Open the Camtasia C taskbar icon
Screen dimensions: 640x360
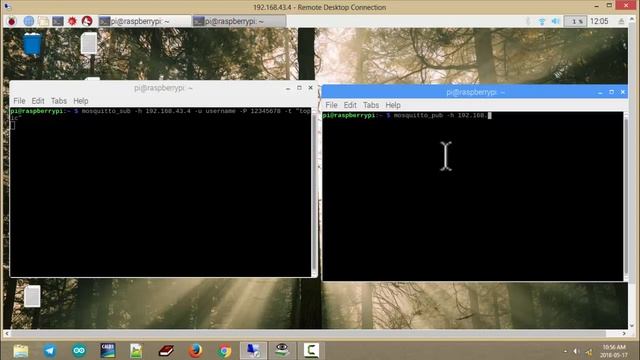point(311,351)
